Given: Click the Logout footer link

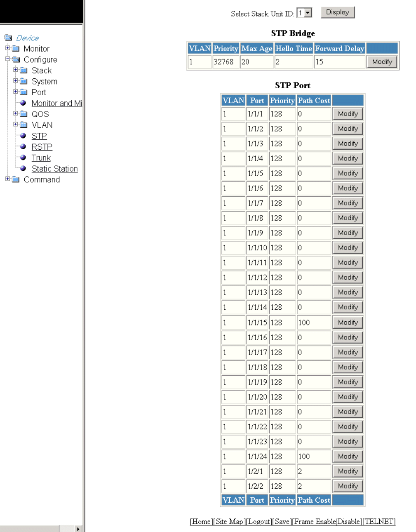Looking at the screenshot, I should pyautogui.click(x=259, y=522).
